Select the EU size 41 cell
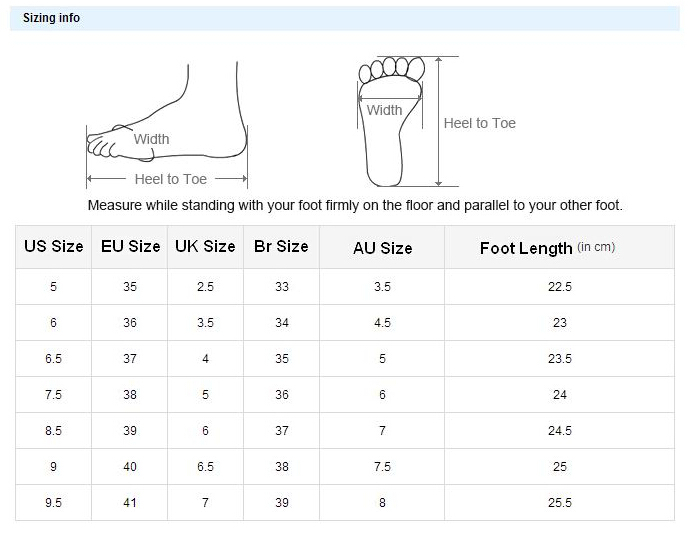The width and height of the screenshot is (690, 538). coord(130,503)
